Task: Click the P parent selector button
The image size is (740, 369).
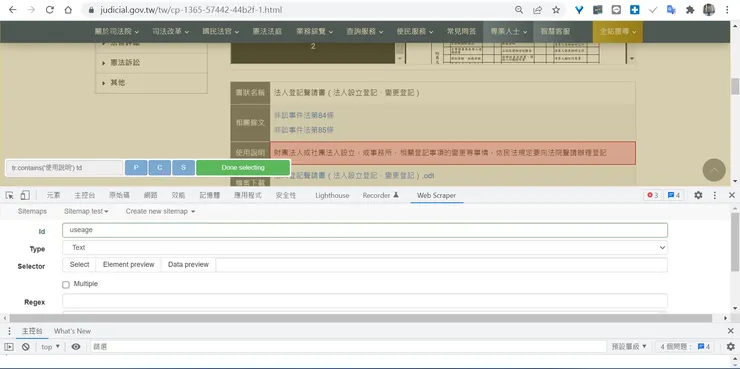Action: (136, 168)
